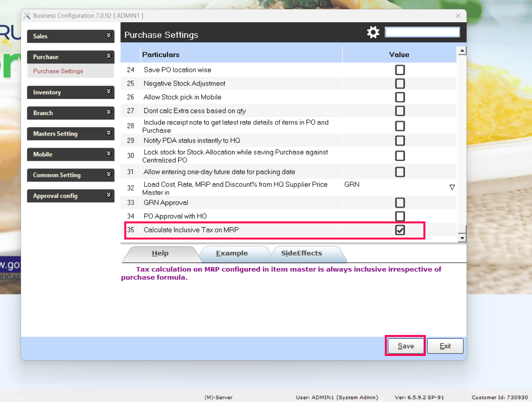Click the scroll down arrow of settings list

point(462,238)
